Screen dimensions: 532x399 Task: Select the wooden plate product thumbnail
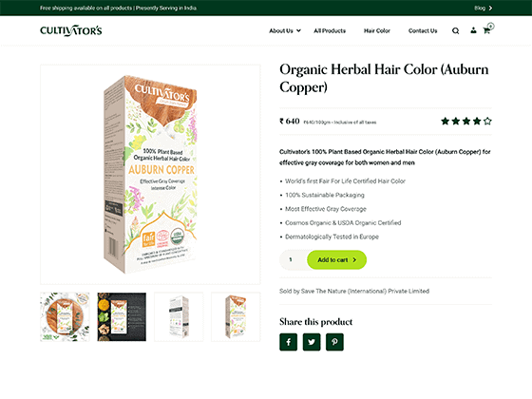coord(65,317)
